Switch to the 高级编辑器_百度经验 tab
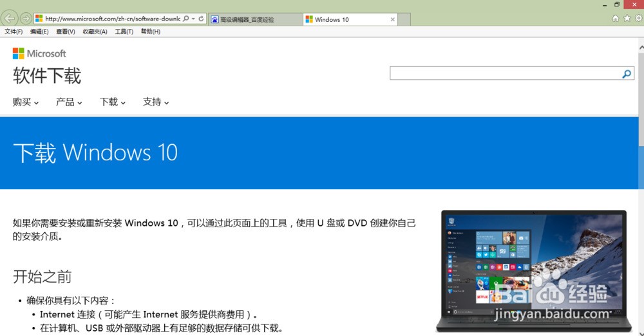The height and width of the screenshot is (336, 644). pos(256,19)
